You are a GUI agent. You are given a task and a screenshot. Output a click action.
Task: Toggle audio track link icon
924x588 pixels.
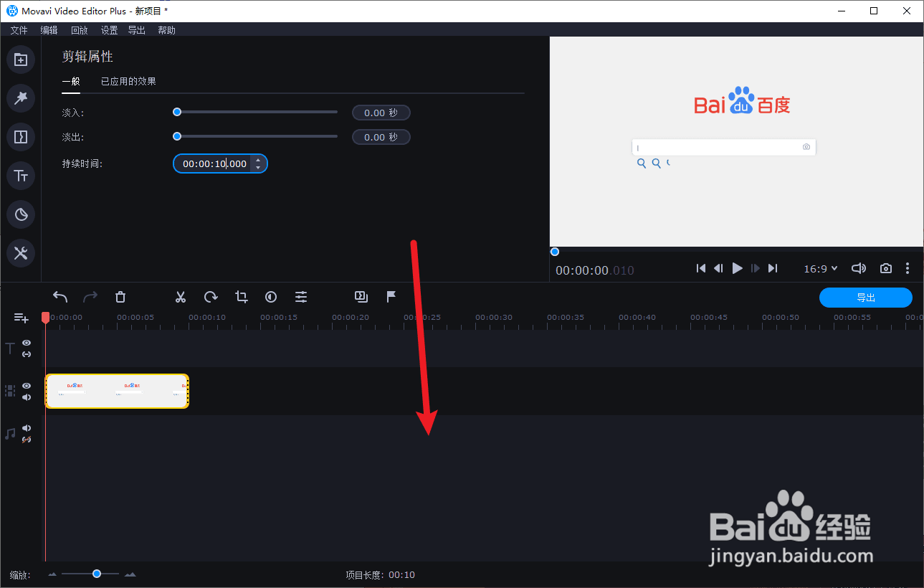tap(27, 440)
